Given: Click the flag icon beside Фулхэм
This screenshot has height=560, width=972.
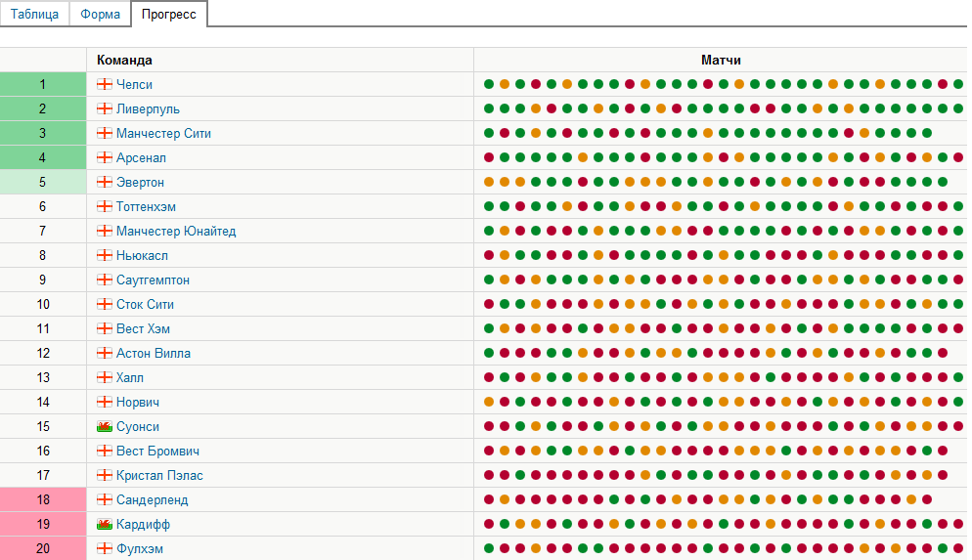Looking at the screenshot, I should [105, 549].
